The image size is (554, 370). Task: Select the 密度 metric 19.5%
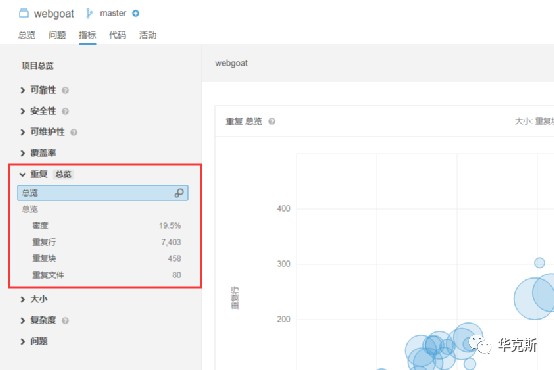(106, 225)
